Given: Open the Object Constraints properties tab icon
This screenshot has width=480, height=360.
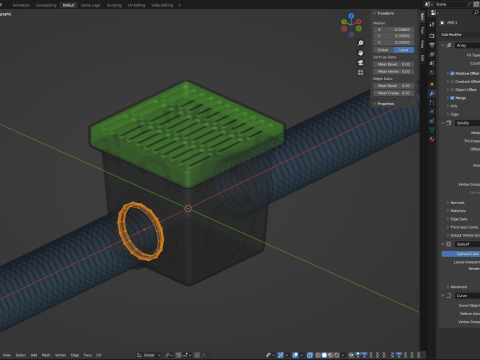Looking at the screenshot, I should click(432, 121).
